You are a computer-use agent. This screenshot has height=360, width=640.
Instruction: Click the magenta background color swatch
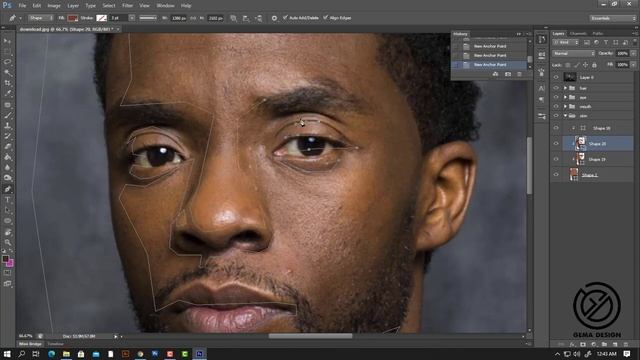pos(10,263)
